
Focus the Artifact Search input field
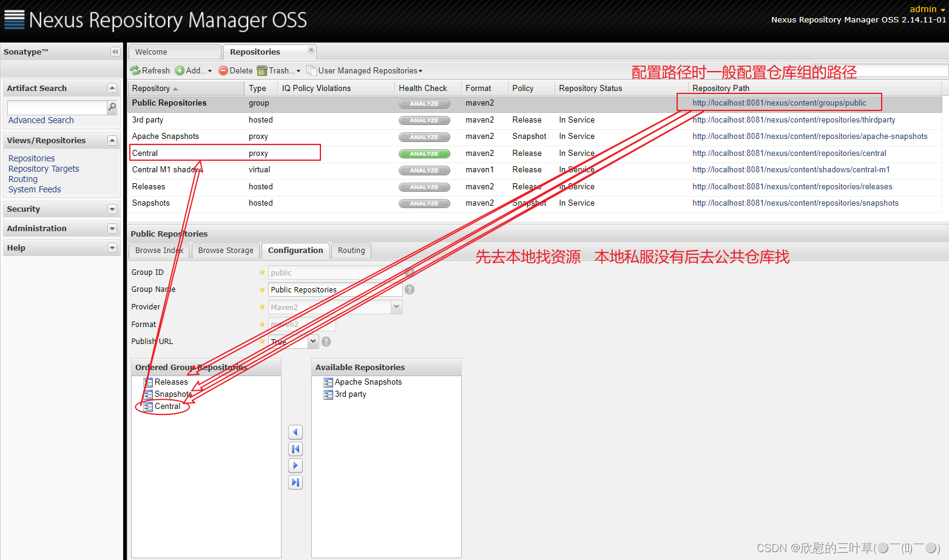(57, 107)
